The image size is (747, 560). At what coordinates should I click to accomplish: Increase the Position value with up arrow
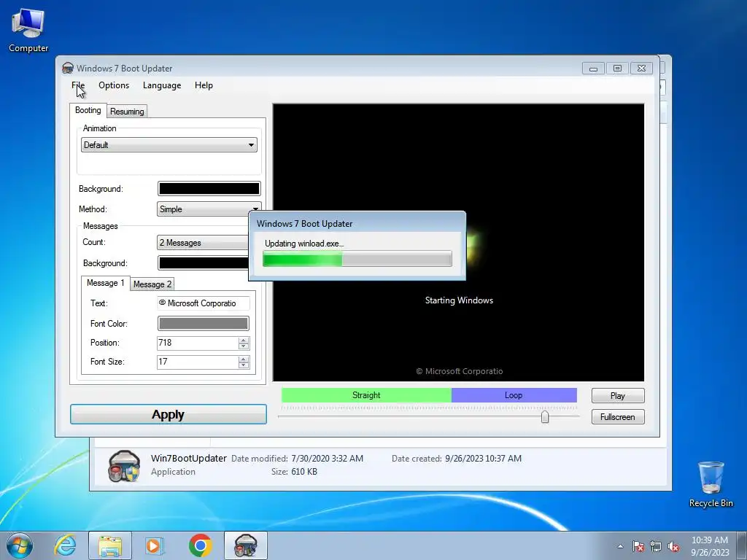[244, 340]
